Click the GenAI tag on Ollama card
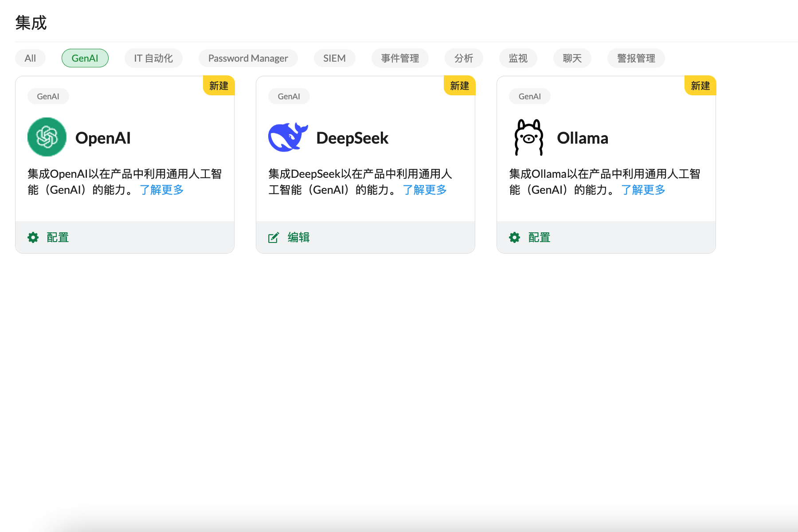Image resolution: width=798 pixels, height=532 pixels. [x=530, y=96]
